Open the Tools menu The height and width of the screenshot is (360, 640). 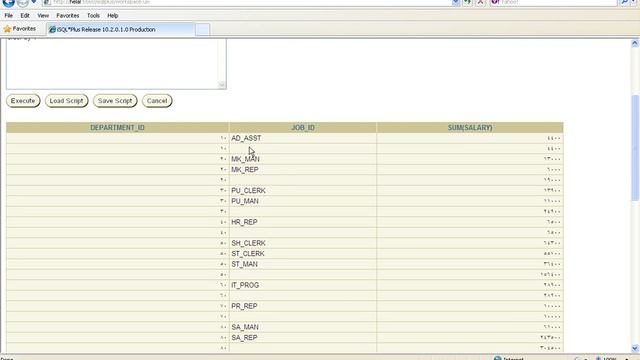(x=93, y=16)
